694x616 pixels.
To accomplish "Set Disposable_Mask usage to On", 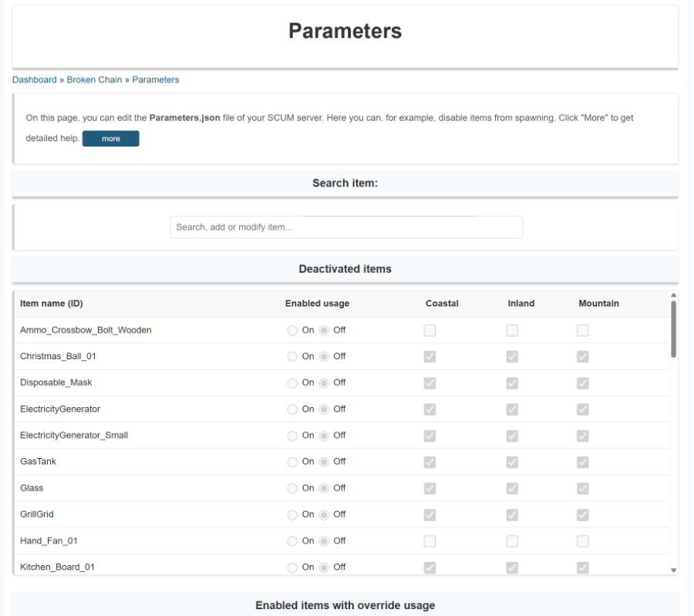I will [x=292, y=382].
